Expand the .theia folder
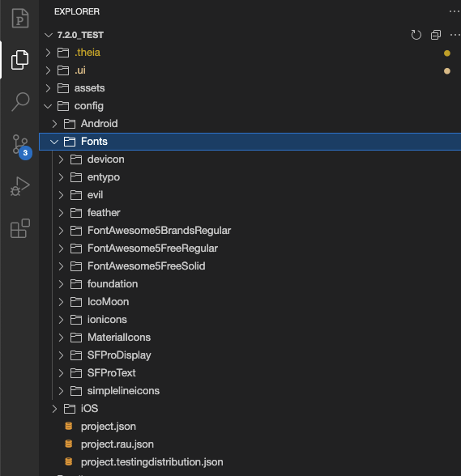This screenshot has width=461, height=476. [x=48, y=53]
